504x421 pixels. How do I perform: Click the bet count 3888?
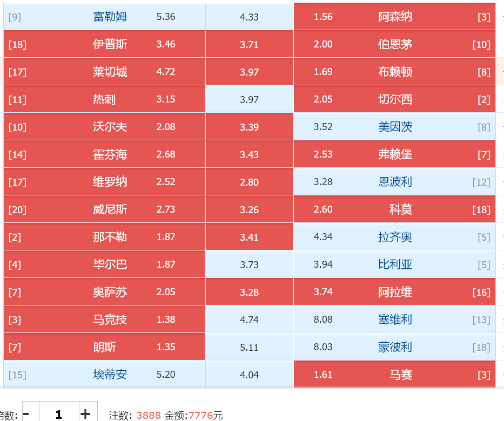[x=149, y=415]
